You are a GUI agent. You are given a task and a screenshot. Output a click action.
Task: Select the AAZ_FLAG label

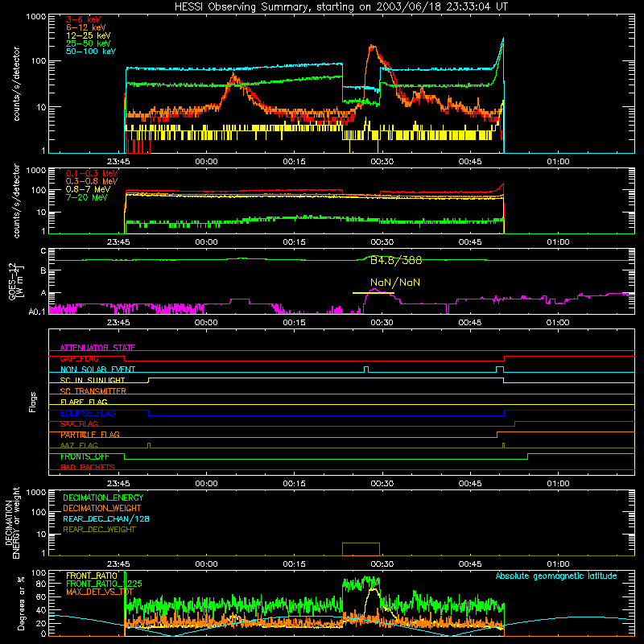click(79, 446)
